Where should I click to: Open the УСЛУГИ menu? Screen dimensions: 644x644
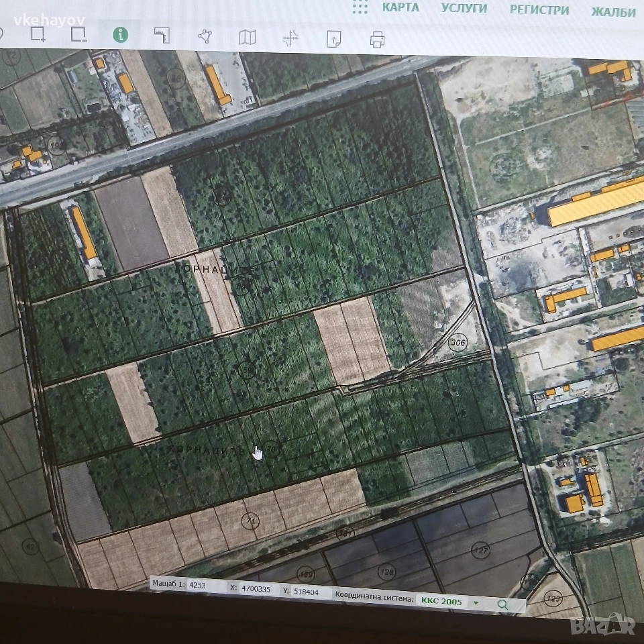pos(464,9)
